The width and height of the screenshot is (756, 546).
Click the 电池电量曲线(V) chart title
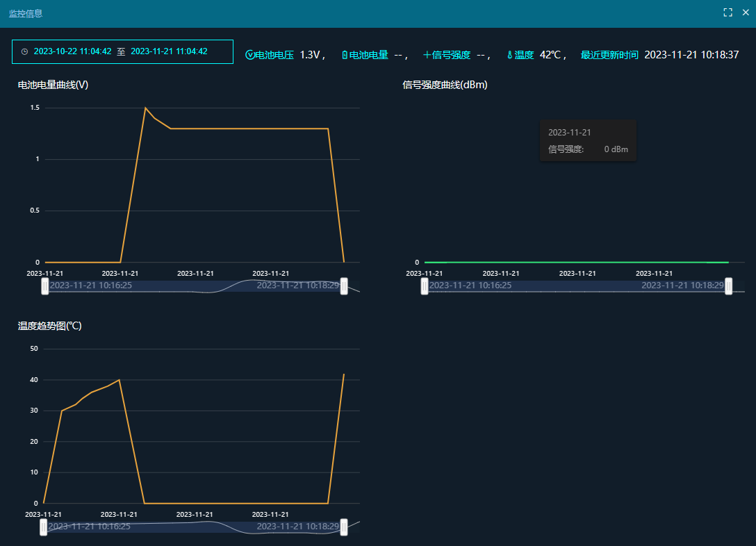coord(53,85)
